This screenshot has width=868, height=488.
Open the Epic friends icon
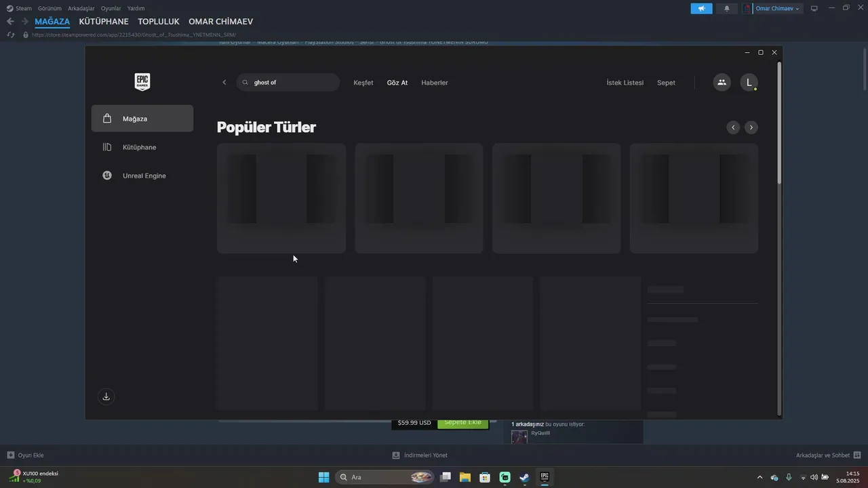722,83
